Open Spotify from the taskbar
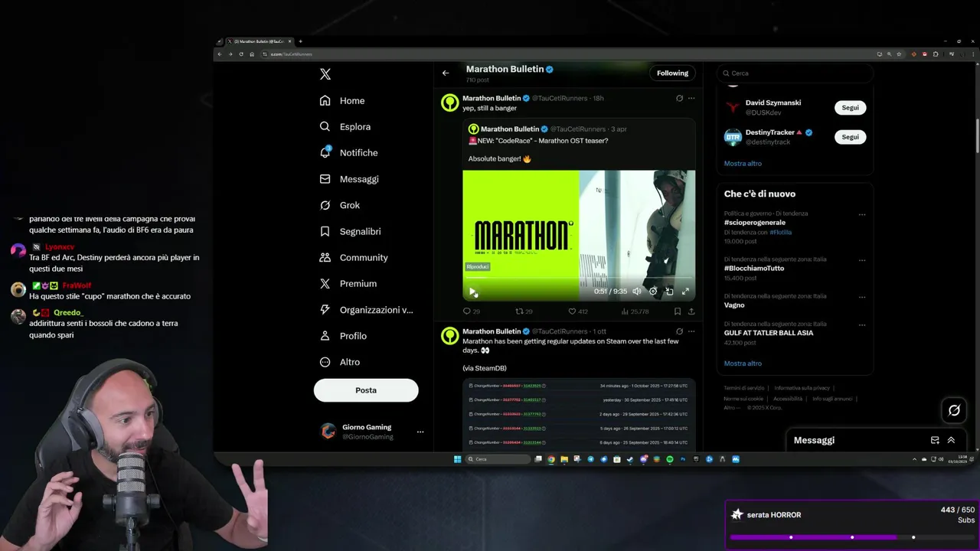The width and height of the screenshot is (980, 551). [670, 459]
